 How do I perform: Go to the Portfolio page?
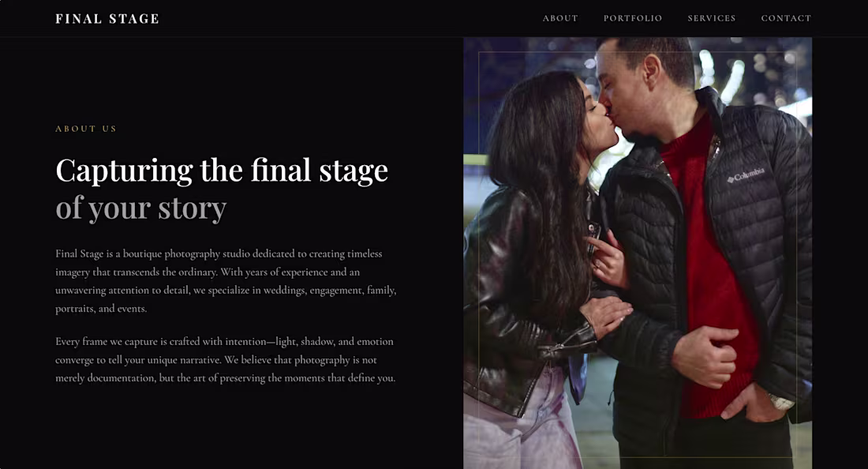click(x=633, y=18)
